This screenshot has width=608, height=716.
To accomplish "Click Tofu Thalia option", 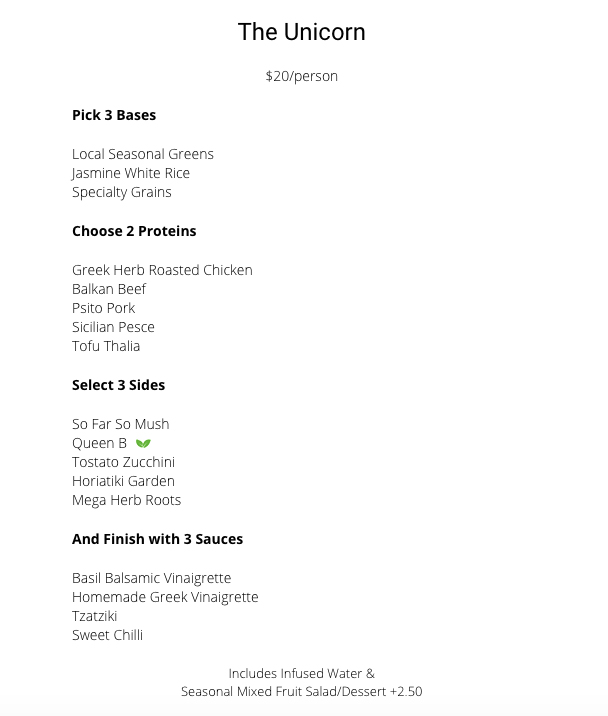I will tap(106, 346).
